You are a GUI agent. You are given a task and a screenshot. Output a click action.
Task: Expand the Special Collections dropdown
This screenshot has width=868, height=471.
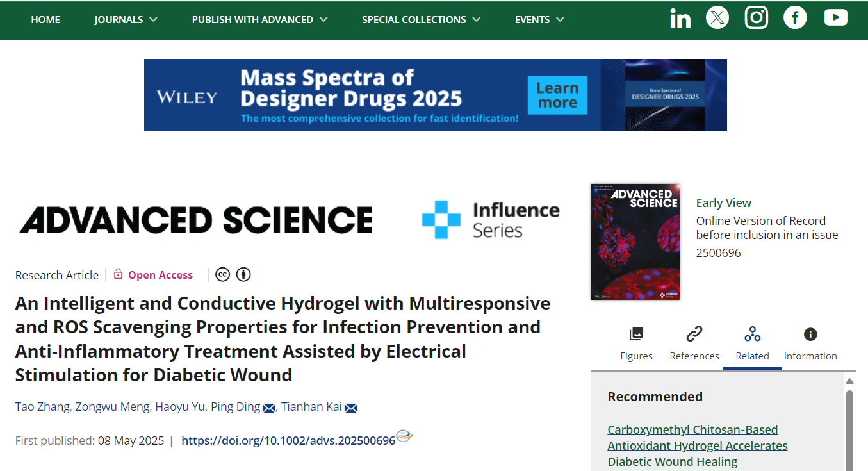click(x=421, y=20)
